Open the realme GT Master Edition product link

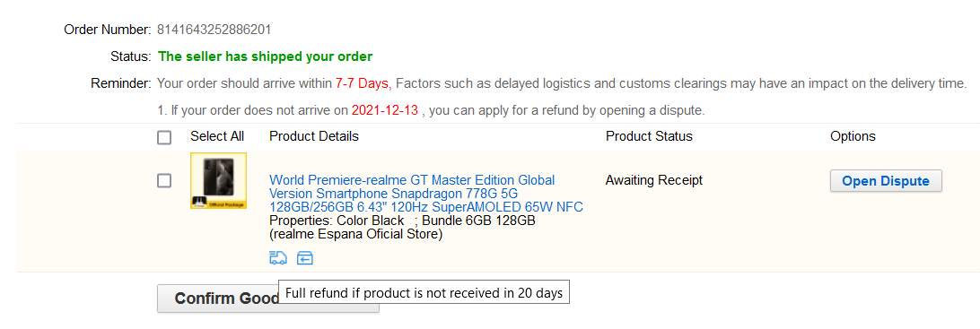tap(426, 194)
